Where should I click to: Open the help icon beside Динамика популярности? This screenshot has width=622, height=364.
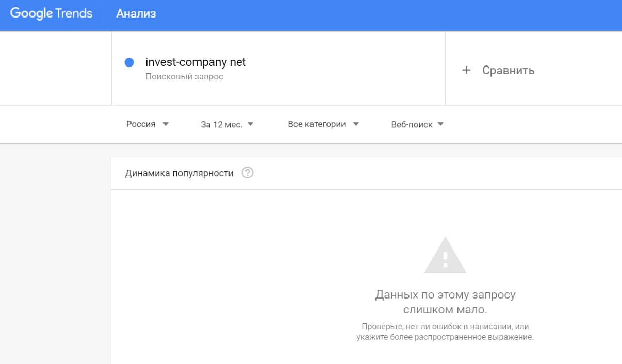(248, 173)
